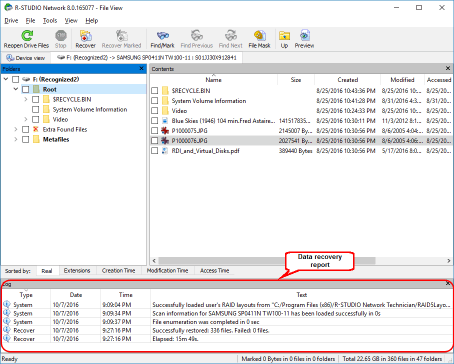Close the Contents panel
The image size is (454, 364).
coord(448,68)
